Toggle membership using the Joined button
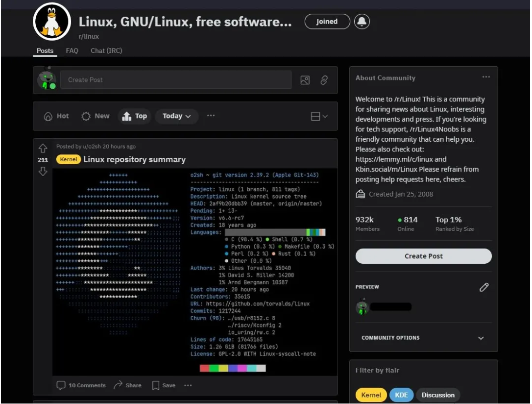The width and height of the screenshot is (532, 404). pos(327,21)
